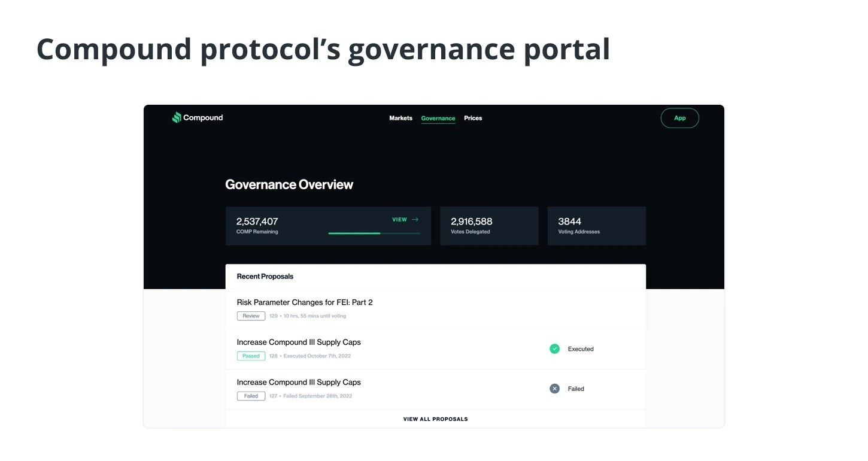The image size is (868, 461).
Task: Click the Compound logo
Action: pyautogui.click(x=198, y=118)
